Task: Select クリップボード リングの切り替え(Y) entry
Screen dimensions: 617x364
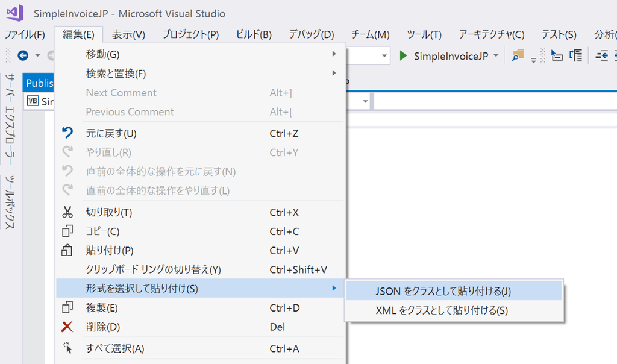Action: point(200,269)
